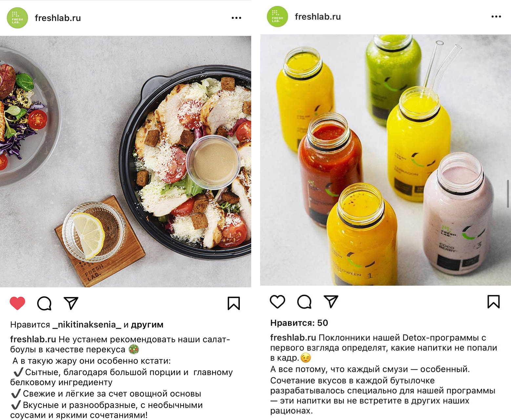Open comments on the salad bowl post
The height and width of the screenshot is (420, 511).
(x=44, y=303)
